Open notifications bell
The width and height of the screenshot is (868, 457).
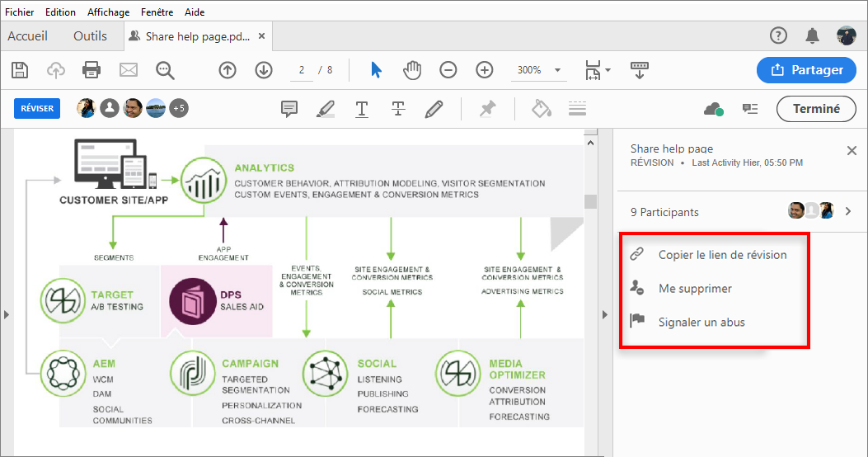812,36
